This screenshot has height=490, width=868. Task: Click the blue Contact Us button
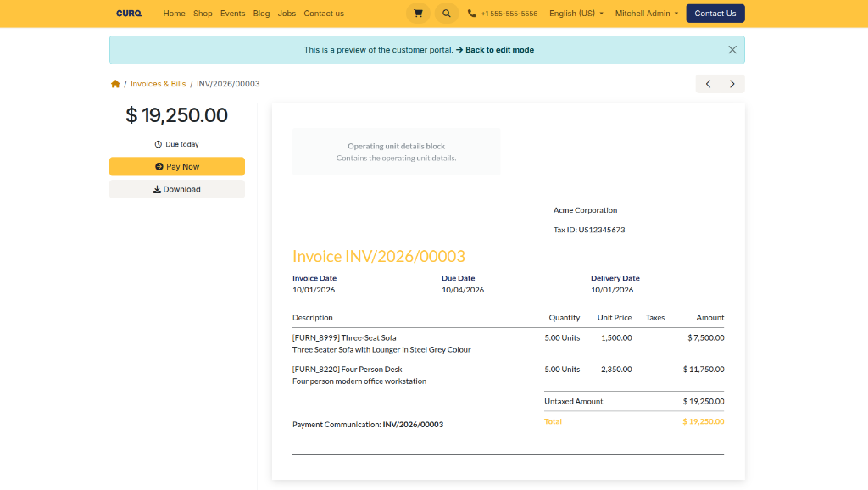tap(715, 14)
